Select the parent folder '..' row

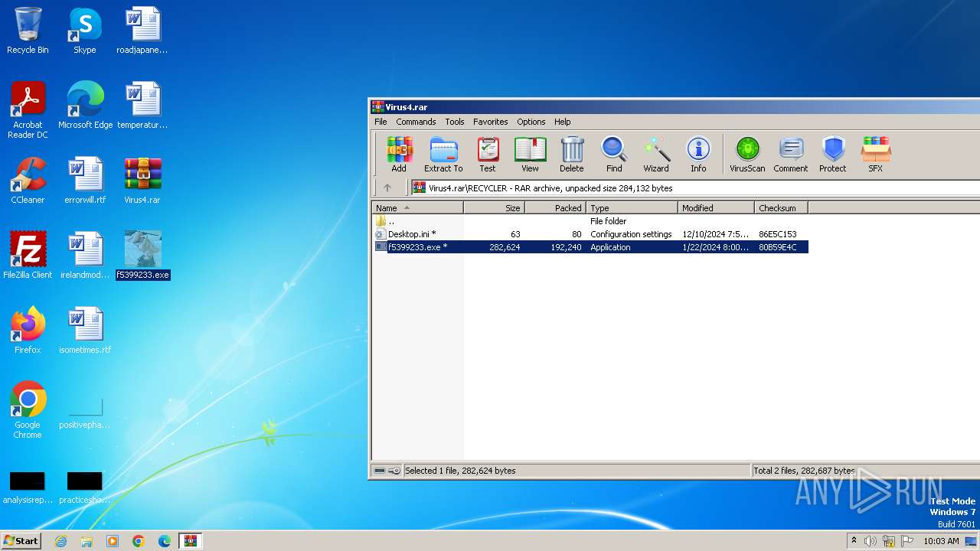(590, 221)
